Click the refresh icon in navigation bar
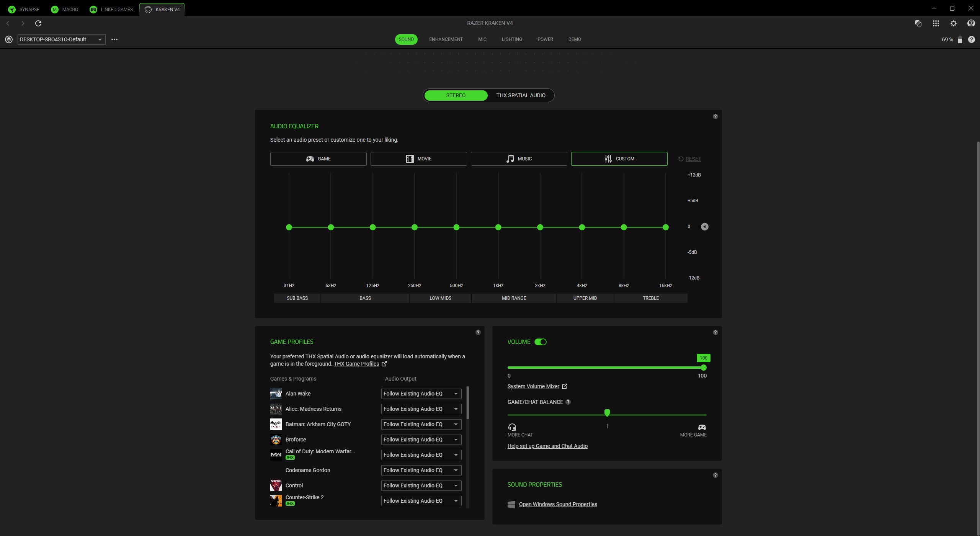 pos(38,23)
